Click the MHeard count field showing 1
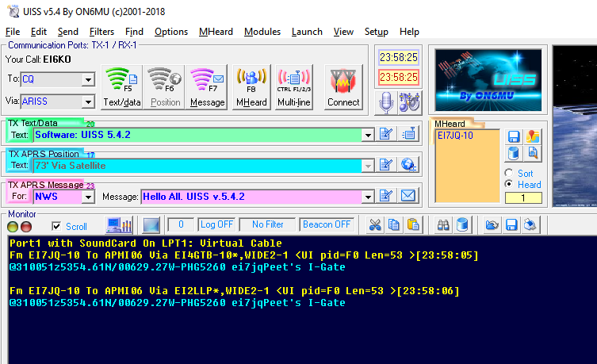The image size is (597, 364). click(x=523, y=198)
